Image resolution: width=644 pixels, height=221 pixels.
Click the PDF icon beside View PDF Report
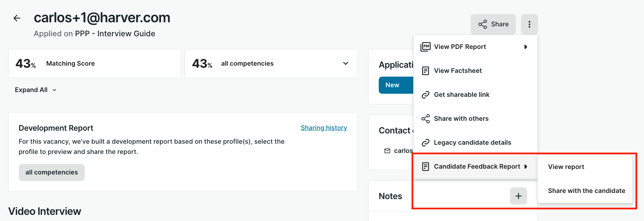pyautogui.click(x=426, y=47)
